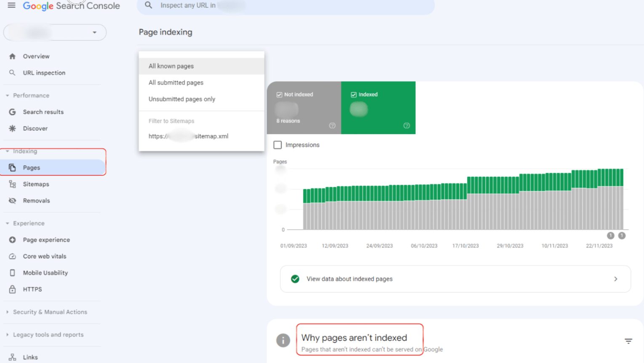Screen dimensions: 644x363
Task: Click help icon on Indexed card
Action: tap(406, 126)
